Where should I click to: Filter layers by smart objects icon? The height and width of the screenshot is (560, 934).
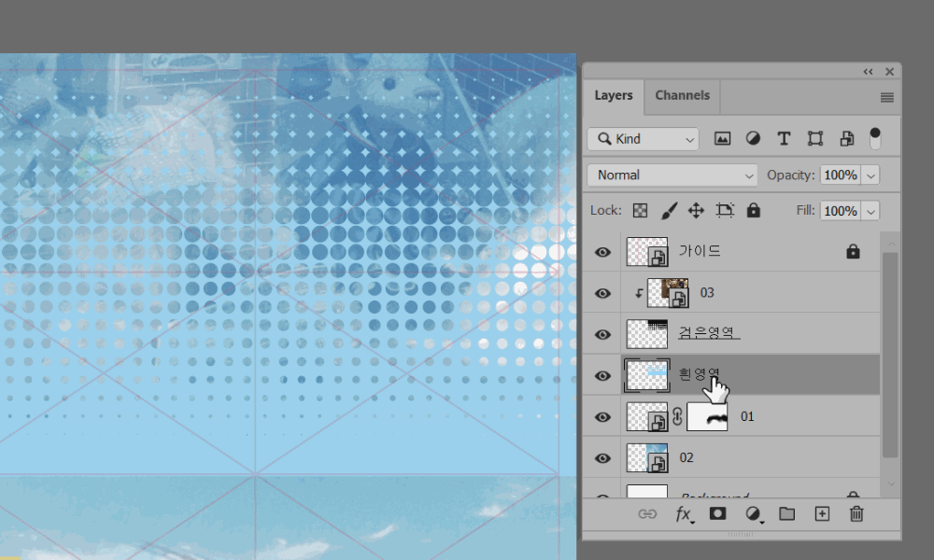pyautogui.click(x=846, y=139)
